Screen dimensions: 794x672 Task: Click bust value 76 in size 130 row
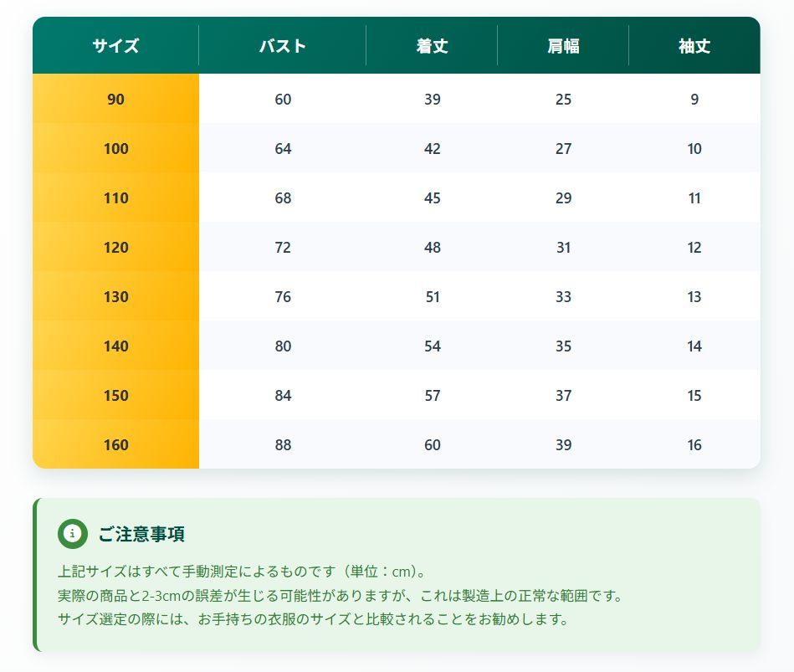(283, 297)
